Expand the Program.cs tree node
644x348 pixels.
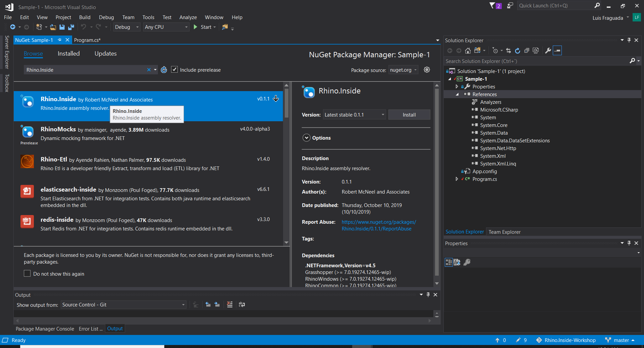point(457,179)
